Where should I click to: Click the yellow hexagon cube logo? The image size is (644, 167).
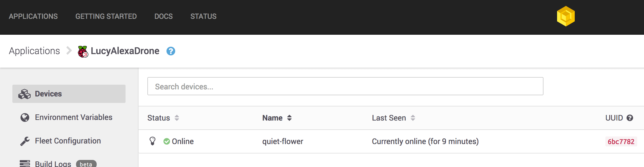566,16
